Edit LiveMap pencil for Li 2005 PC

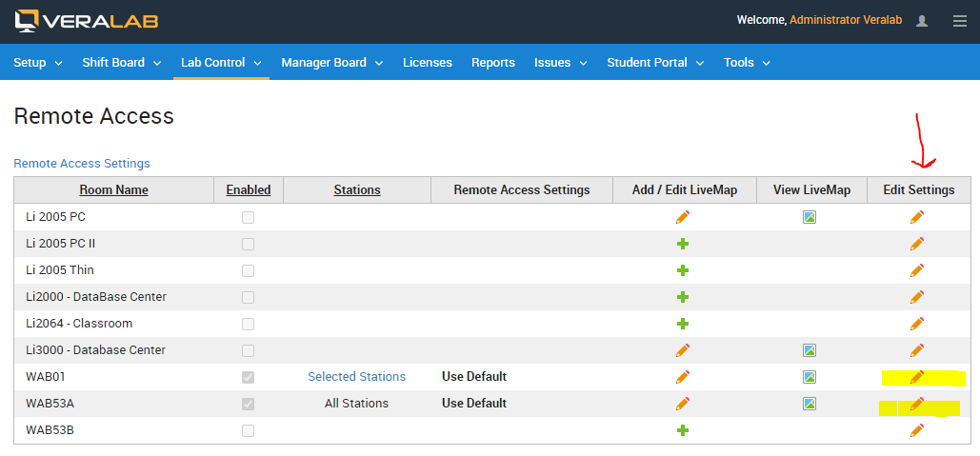(x=683, y=217)
